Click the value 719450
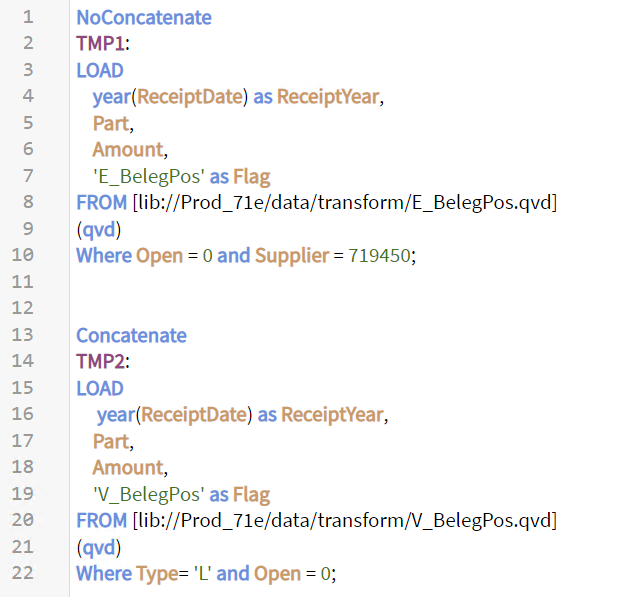Screen dimensions: 638x597 [x=379, y=256]
